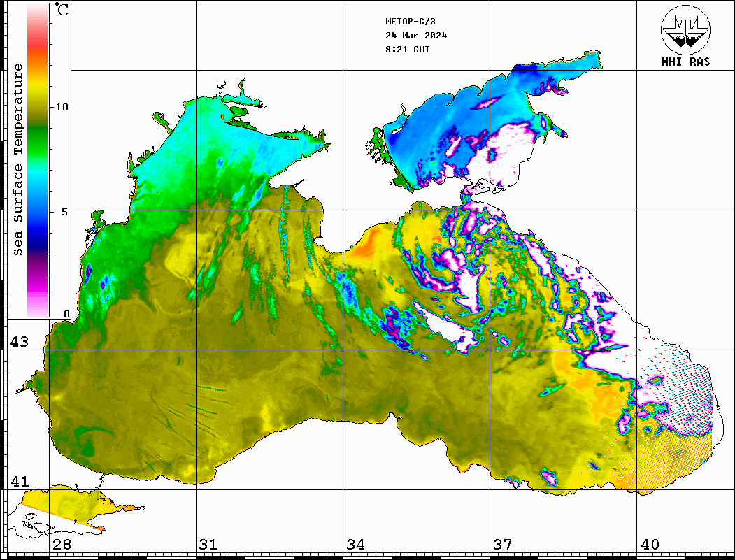This screenshot has height=560, width=735.
Task: Click latitude label '43'
Action: point(20,342)
